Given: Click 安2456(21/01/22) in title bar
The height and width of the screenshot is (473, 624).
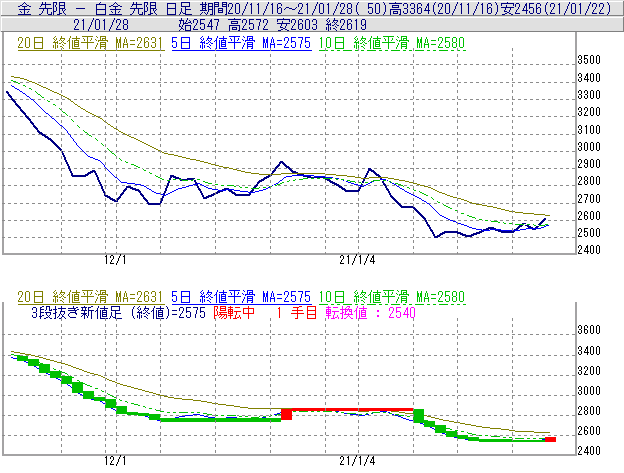Looking at the screenshot, I should pyautogui.click(x=556, y=8).
